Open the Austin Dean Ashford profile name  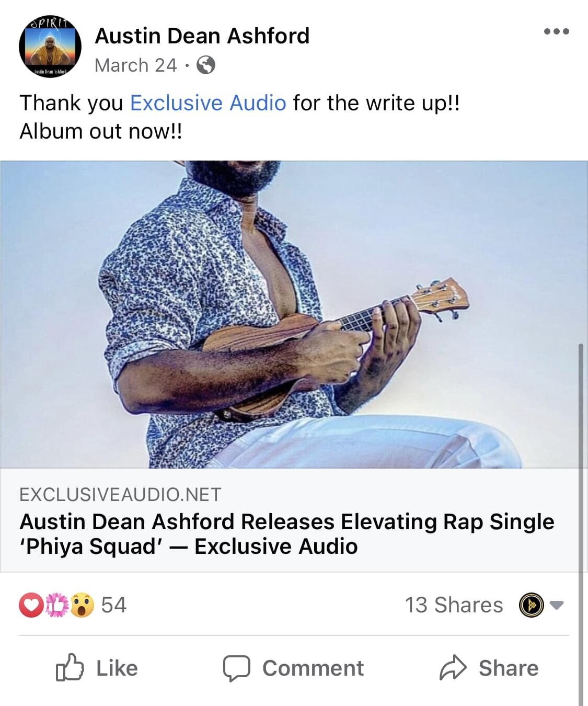tap(202, 36)
